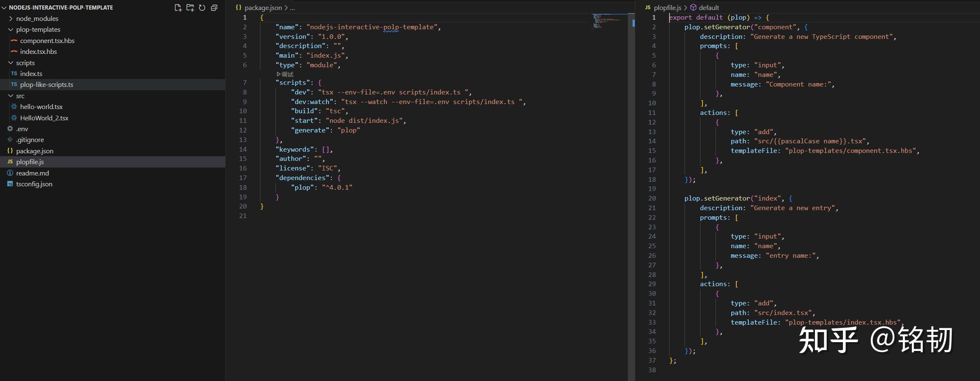
Task: Select the HelloWorld_2.tsx file
Action: 44,118
